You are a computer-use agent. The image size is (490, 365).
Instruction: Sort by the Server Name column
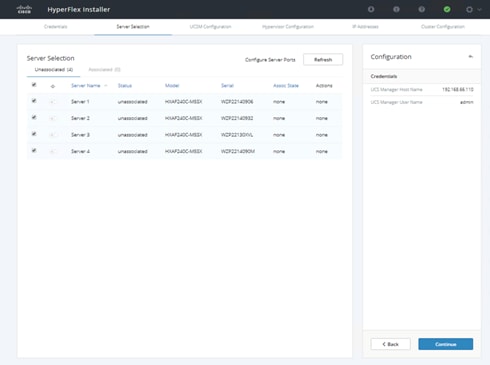(x=86, y=86)
